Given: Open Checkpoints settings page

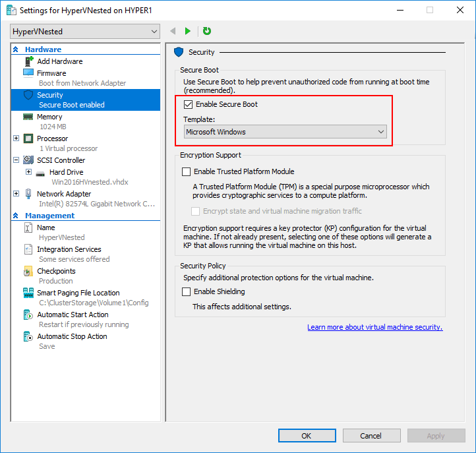Looking at the screenshot, I should click(56, 271).
